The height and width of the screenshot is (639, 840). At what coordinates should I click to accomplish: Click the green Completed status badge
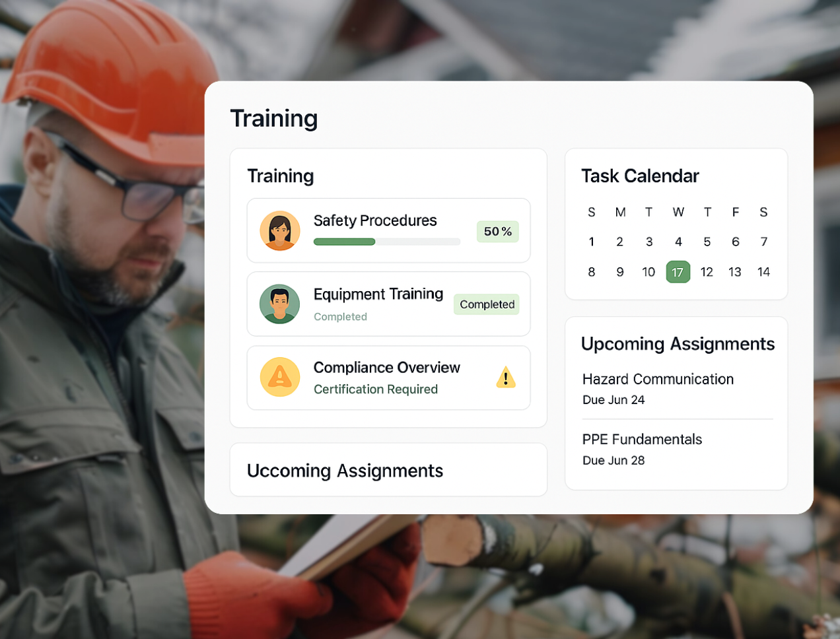[x=487, y=304]
